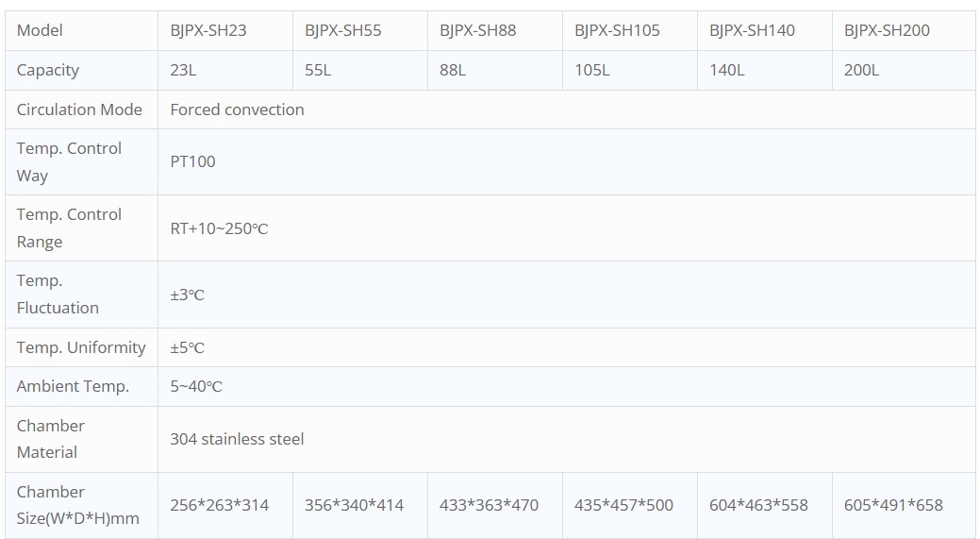Click the PT100 control way value
Image resolution: width=980 pixels, height=539 pixels.
tap(192, 161)
